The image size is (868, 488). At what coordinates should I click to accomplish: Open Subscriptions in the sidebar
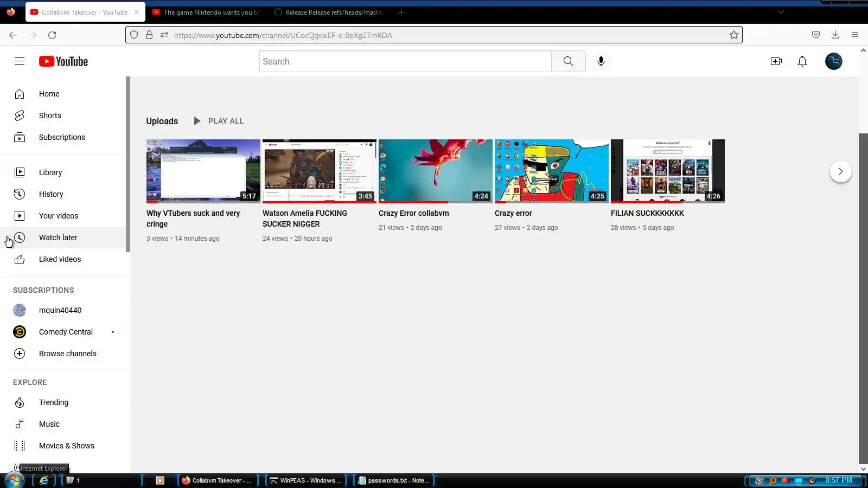[x=63, y=137]
